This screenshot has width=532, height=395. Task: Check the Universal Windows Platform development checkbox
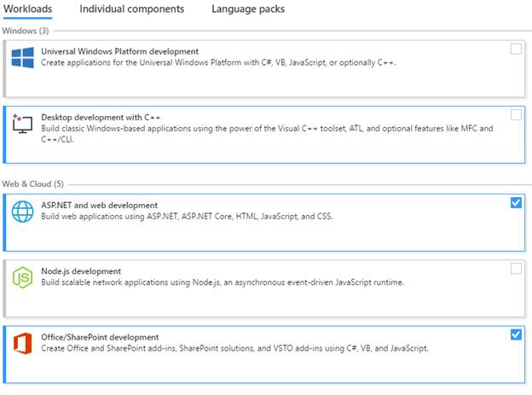516,49
